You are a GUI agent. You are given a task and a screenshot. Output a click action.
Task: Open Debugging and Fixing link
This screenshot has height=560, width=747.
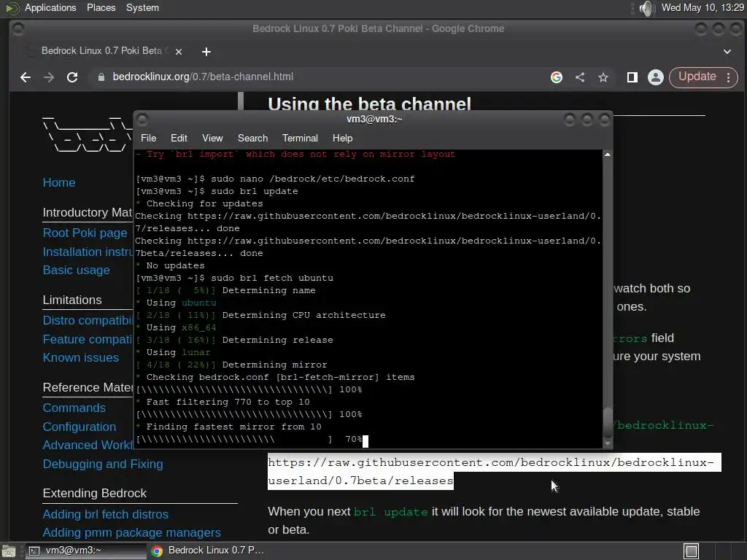103,464
